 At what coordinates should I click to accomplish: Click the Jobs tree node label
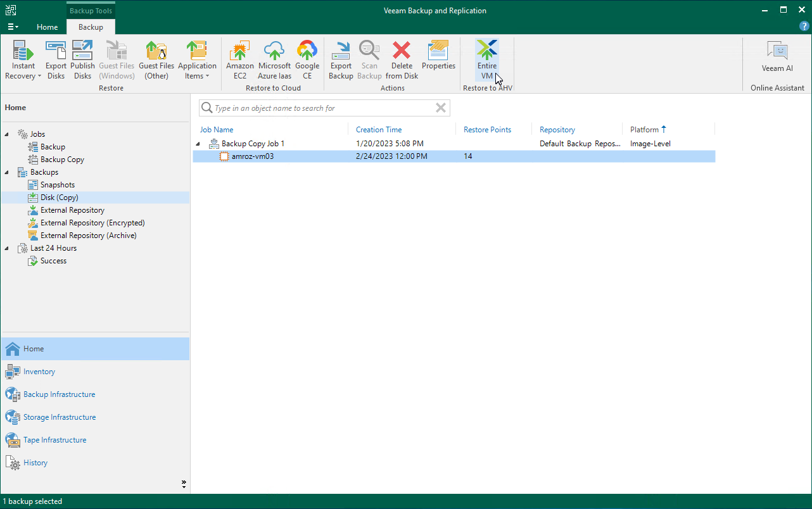pyautogui.click(x=37, y=134)
